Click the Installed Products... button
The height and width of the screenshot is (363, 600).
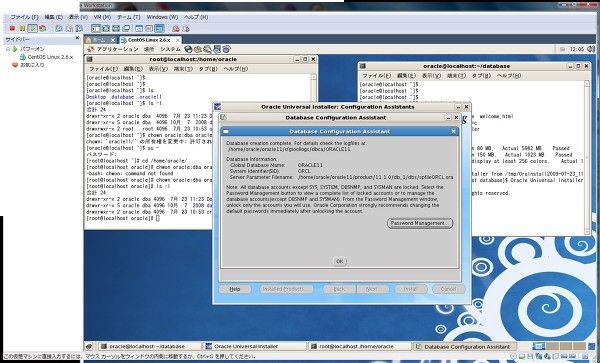286,289
